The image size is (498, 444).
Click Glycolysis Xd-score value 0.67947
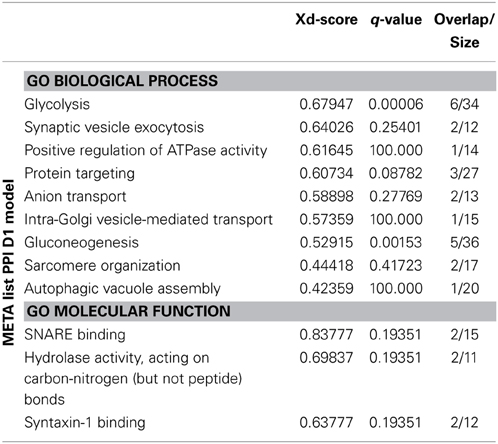click(x=326, y=104)
